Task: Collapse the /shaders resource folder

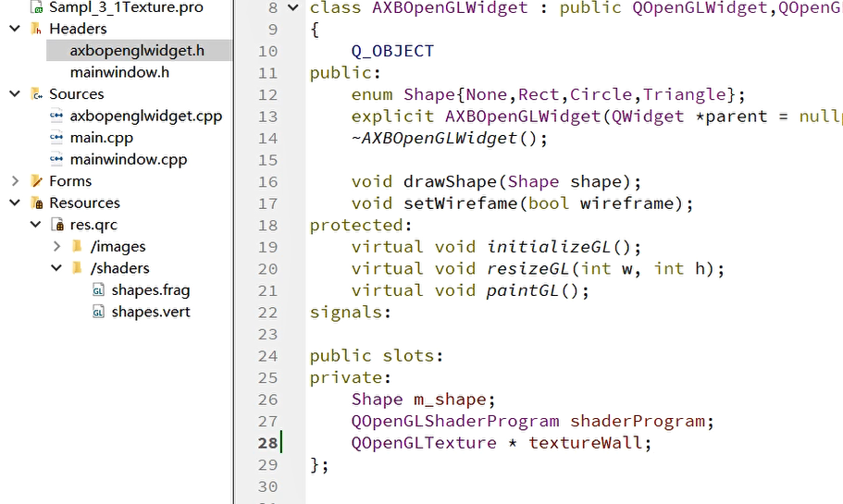Action: coord(56,268)
